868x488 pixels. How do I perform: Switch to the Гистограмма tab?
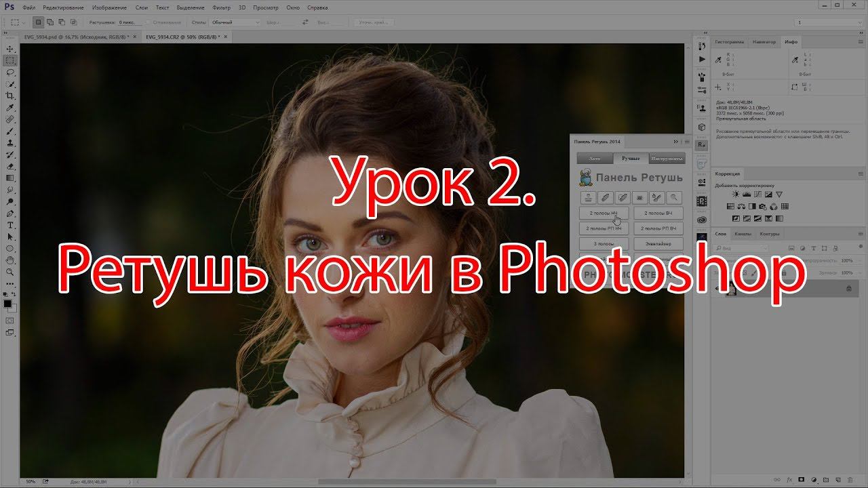pos(729,42)
